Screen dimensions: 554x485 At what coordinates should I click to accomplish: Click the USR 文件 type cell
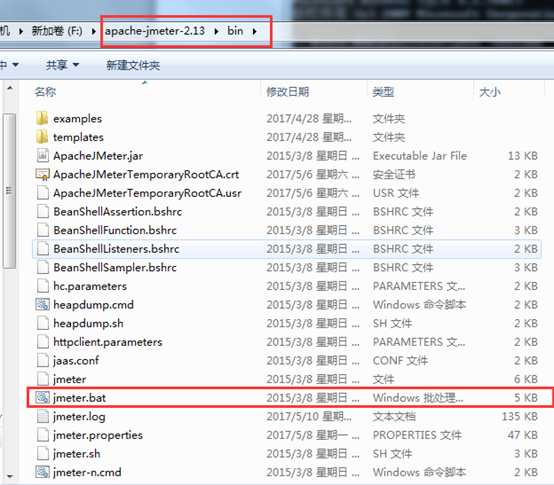(396, 193)
